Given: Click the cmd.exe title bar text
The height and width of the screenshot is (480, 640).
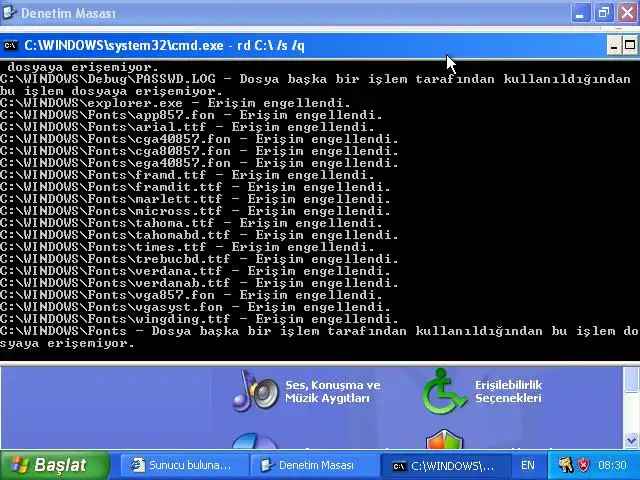Looking at the screenshot, I should coord(164,45).
